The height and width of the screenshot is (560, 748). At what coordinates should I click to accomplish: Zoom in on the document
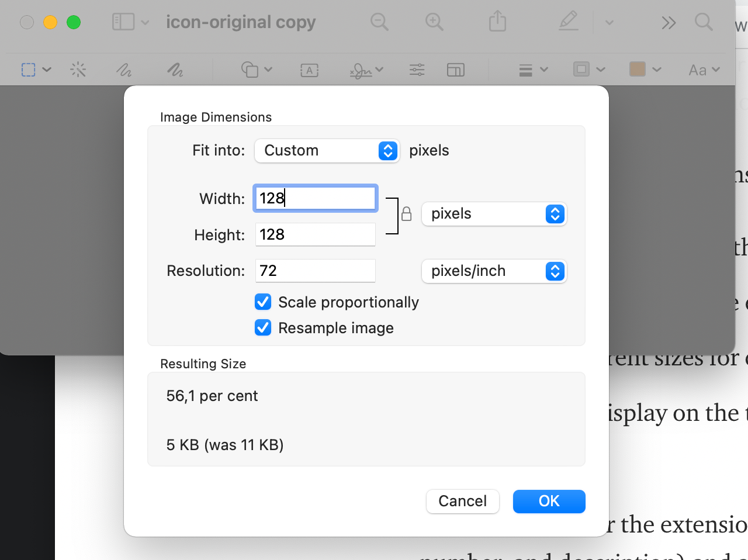click(x=434, y=22)
